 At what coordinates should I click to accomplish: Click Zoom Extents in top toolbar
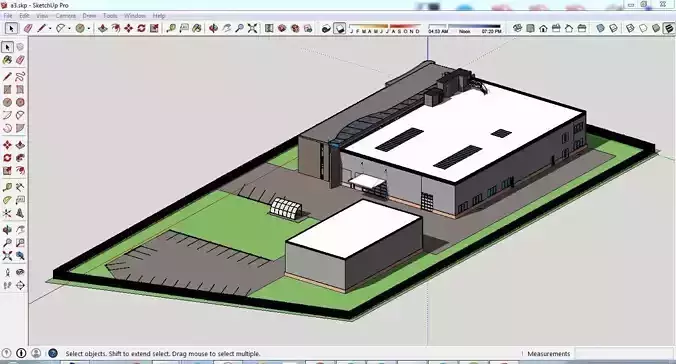click(x=253, y=28)
